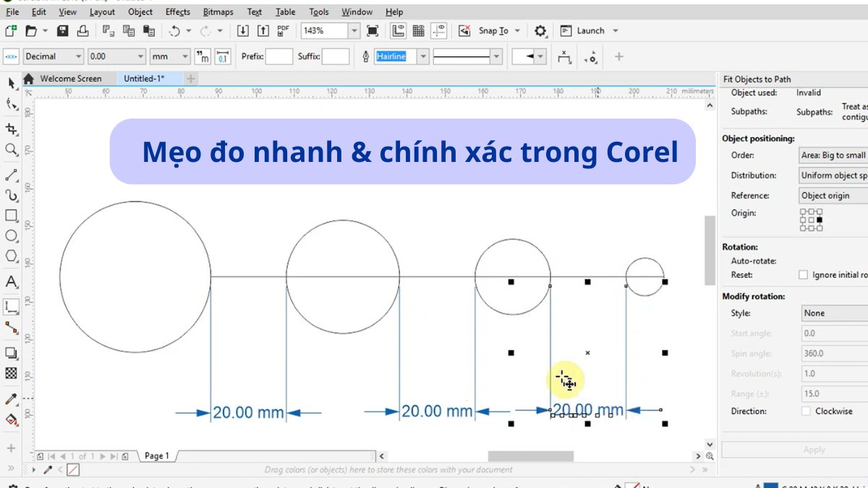Publish to PDF icon
Image resolution: width=868 pixels, height=488 pixels.
coord(284,30)
